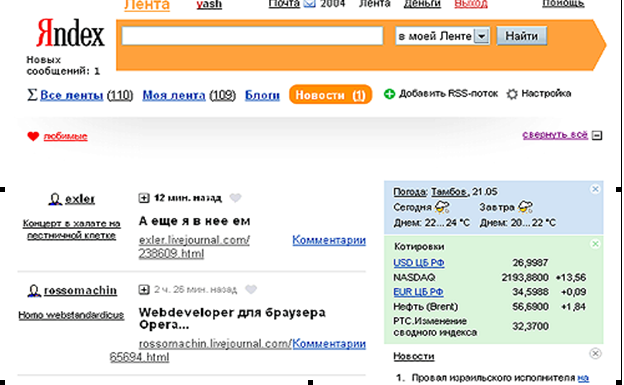Open Комментарии for rossomachin post
624x385 pixels.
[329, 344]
